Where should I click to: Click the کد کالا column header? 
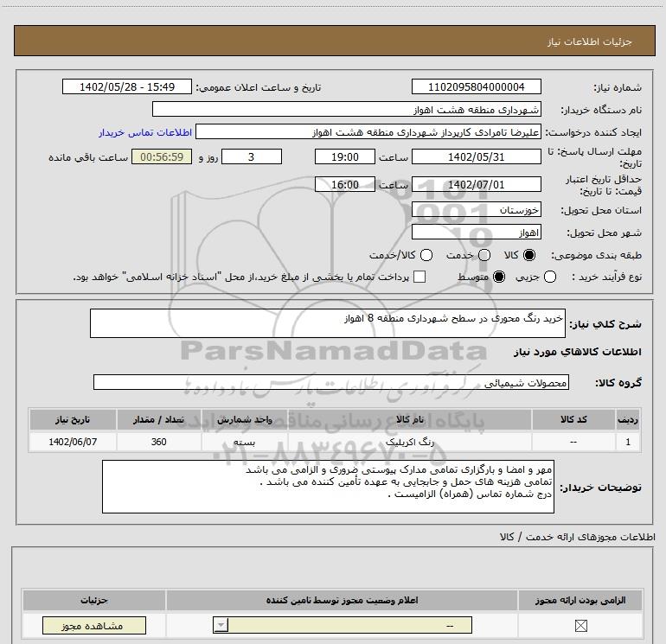pyautogui.click(x=573, y=419)
